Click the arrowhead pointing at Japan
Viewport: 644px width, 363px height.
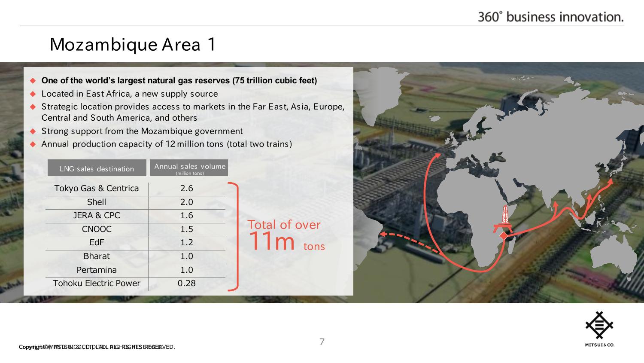coord(610,182)
